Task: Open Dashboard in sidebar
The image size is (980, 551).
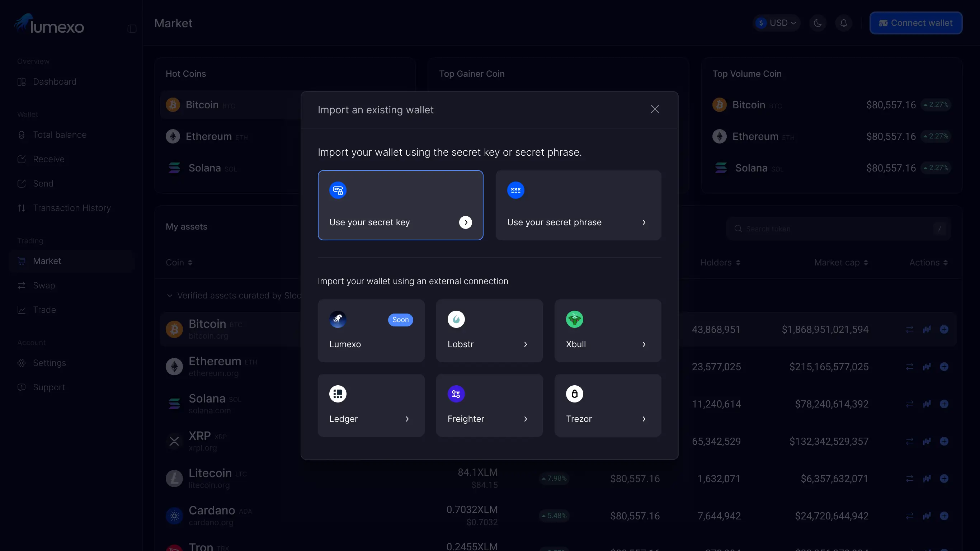Action: pos(72,82)
